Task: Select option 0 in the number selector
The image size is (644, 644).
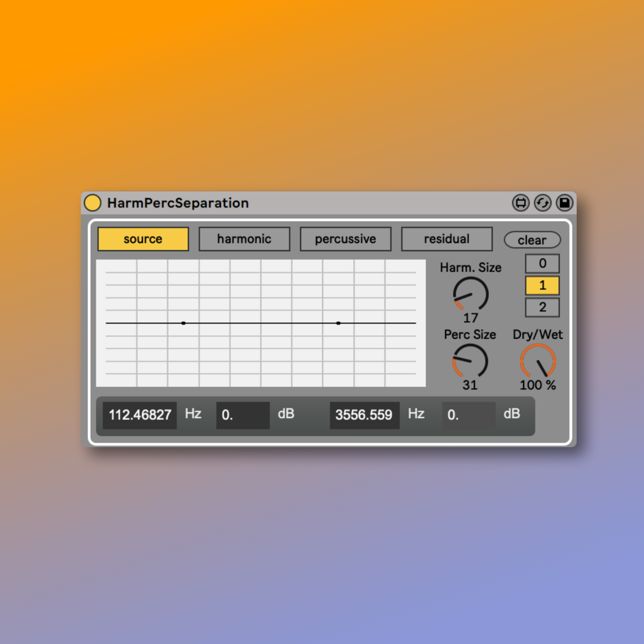Action: (542, 264)
